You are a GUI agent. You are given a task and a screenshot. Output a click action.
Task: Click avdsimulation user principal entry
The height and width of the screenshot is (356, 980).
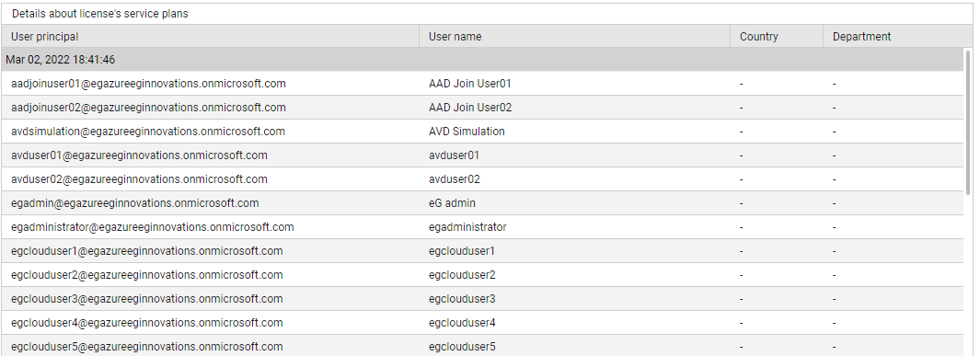[x=148, y=132]
